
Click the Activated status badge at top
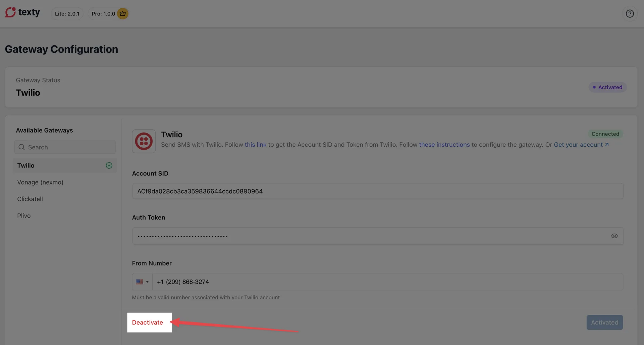607,87
